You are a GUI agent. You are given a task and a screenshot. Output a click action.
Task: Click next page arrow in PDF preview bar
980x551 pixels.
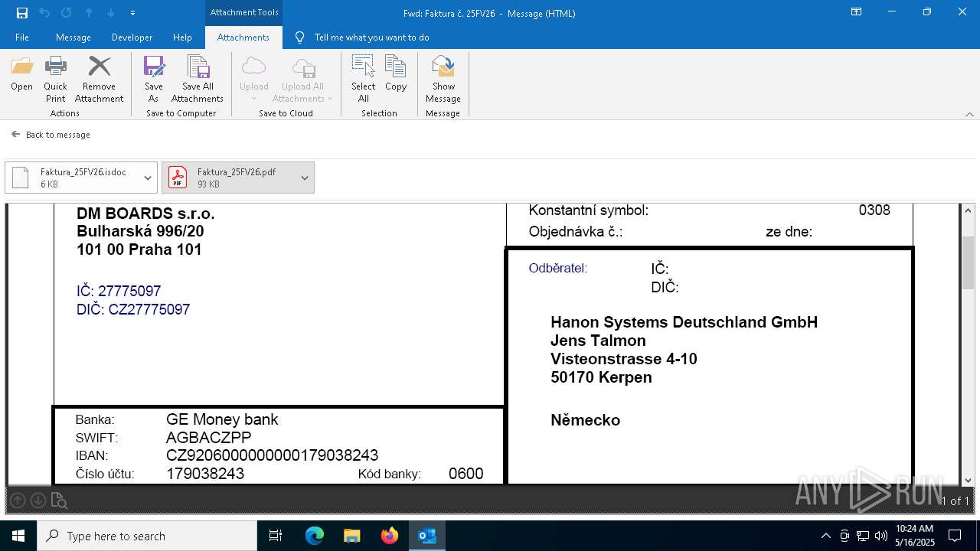(38, 500)
